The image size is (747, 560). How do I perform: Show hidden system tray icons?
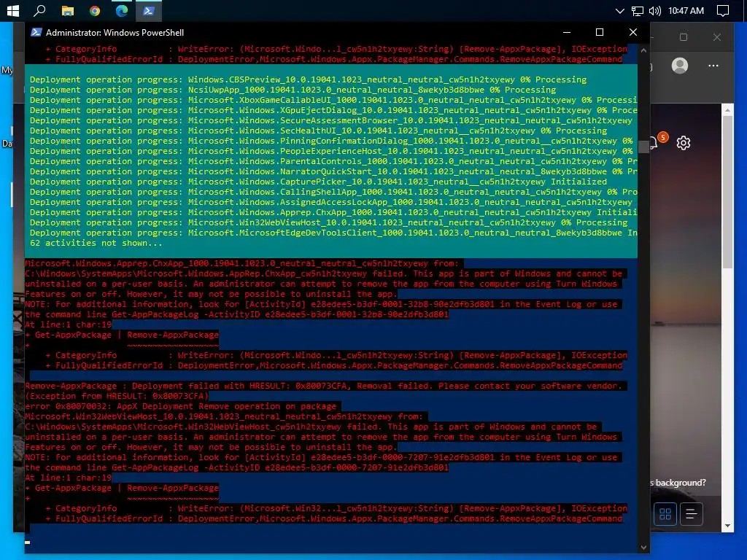620,10
